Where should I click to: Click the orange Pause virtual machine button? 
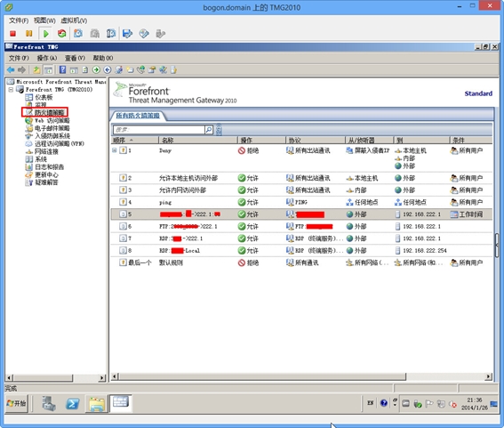click(29, 34)
